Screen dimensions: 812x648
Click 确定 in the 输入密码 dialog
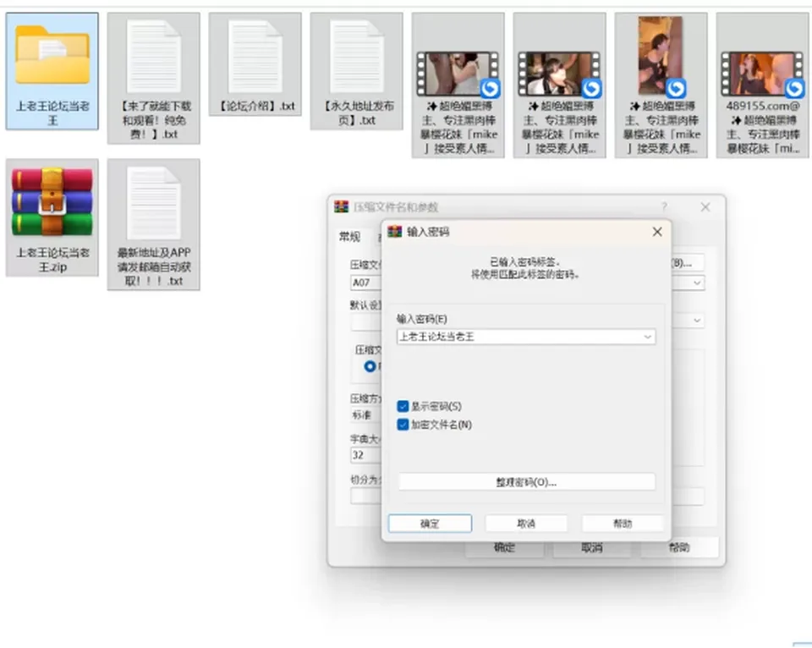coord(430,523)
